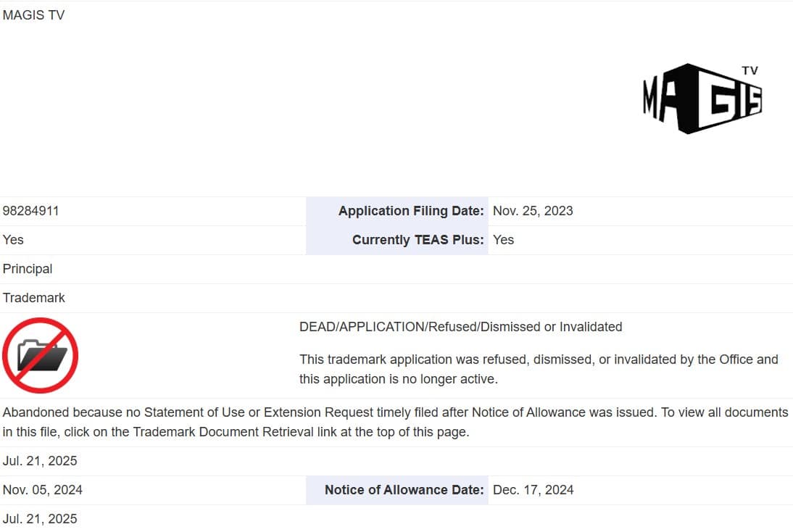Click the MAGIS TV logo image
This screenshot has height=532, width=793.
point(702,99)
